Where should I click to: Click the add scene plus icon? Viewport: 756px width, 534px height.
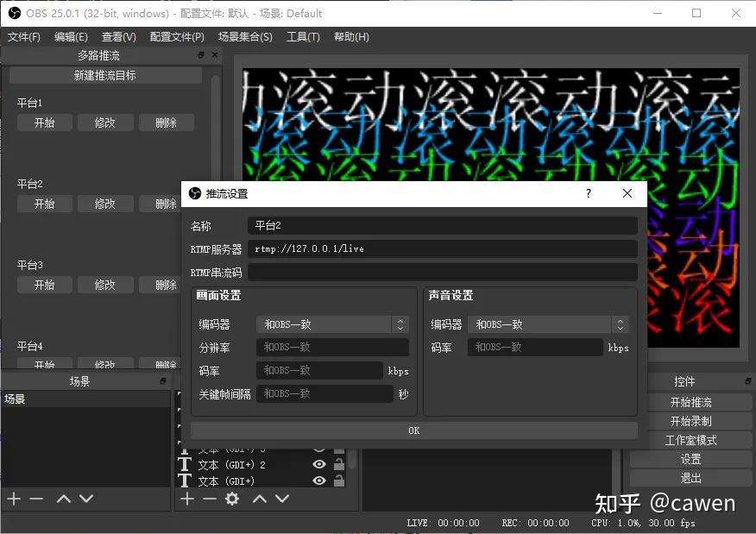coord(12,499)
